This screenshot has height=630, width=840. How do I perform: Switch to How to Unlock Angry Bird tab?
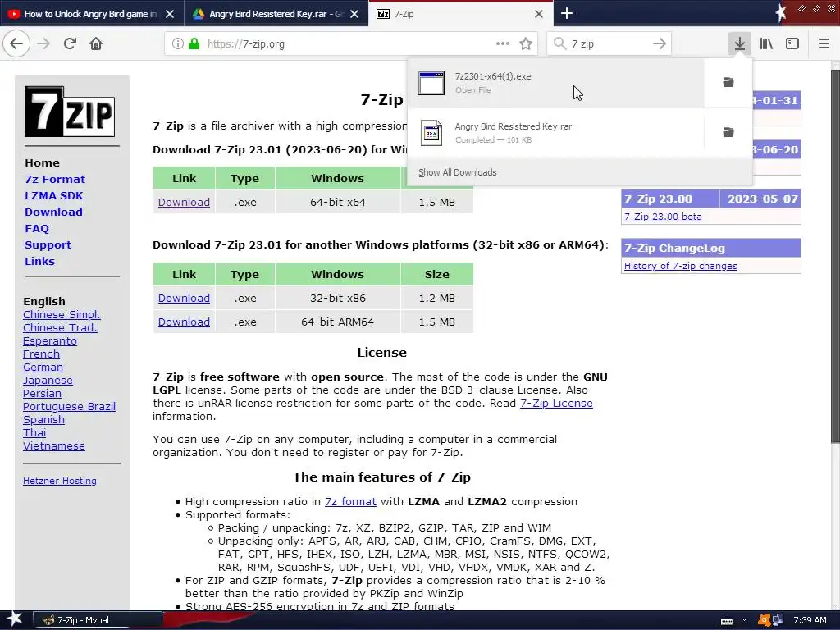91,14
